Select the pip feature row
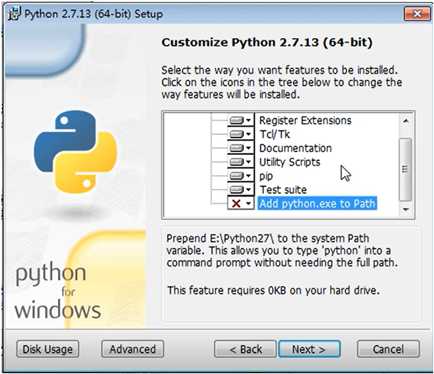 click(266, 176)
